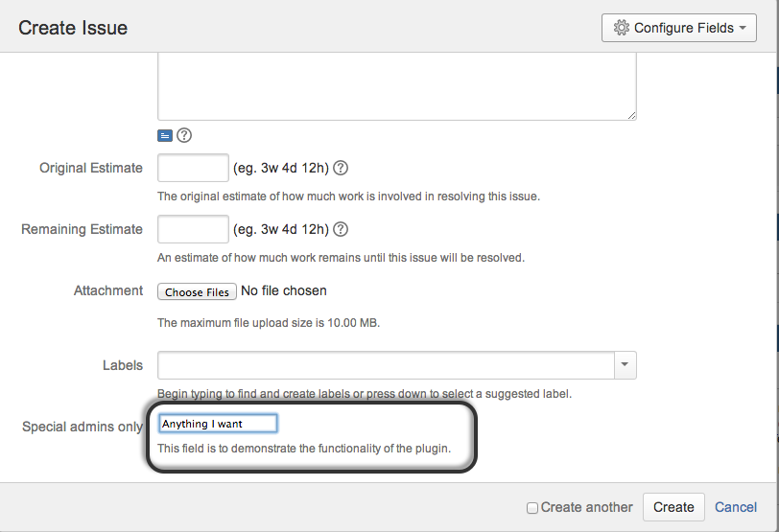This screenshot has height=532, width=779.
Task: Click the resize handle of the text area
Action: (631, 115)
